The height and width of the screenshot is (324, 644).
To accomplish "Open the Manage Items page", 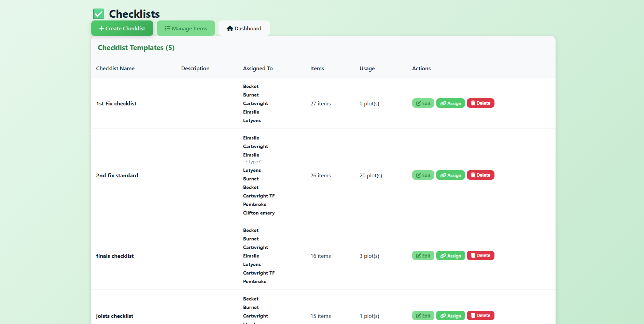I will 186,28.
